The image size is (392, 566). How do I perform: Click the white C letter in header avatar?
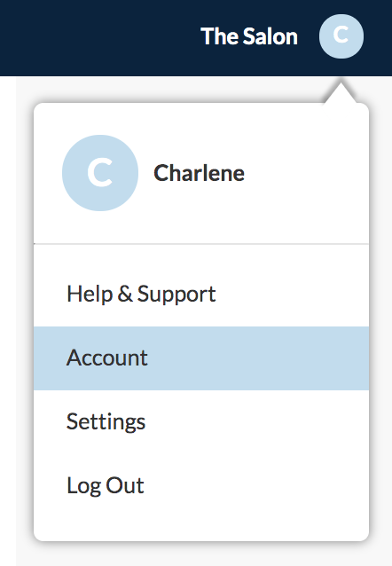pos(341,35)
